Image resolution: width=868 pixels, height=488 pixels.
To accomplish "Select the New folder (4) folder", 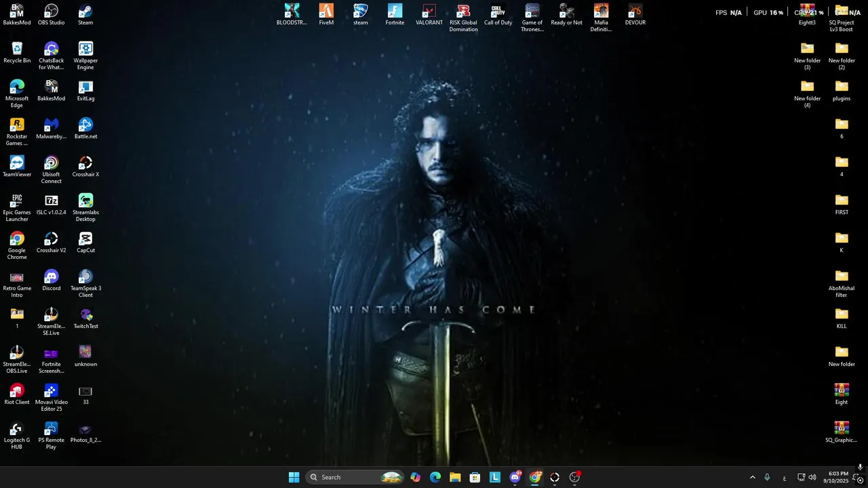I will pyautogui.click(x=807, y=94).
